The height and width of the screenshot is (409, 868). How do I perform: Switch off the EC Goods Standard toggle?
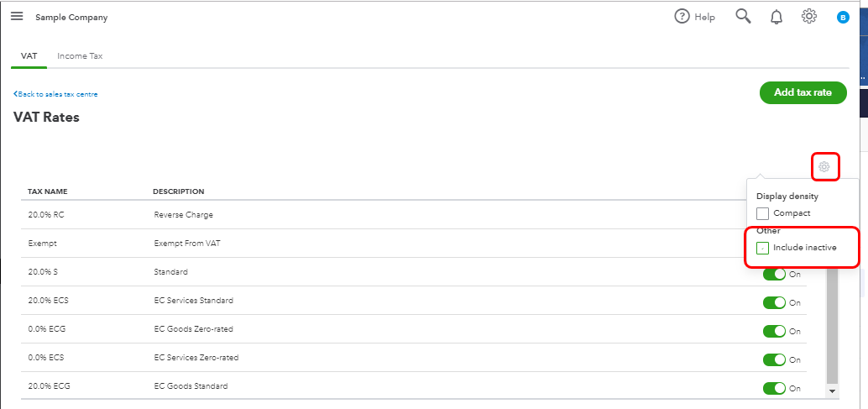click(x=774, y=388)
